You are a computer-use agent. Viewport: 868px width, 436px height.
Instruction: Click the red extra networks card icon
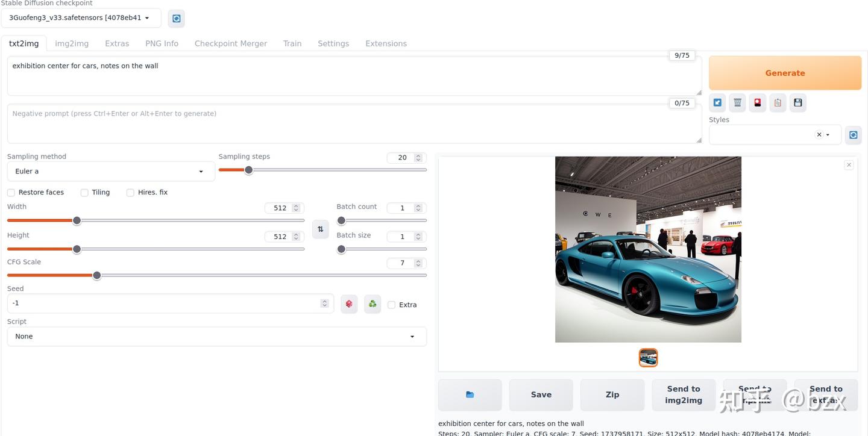758,102
